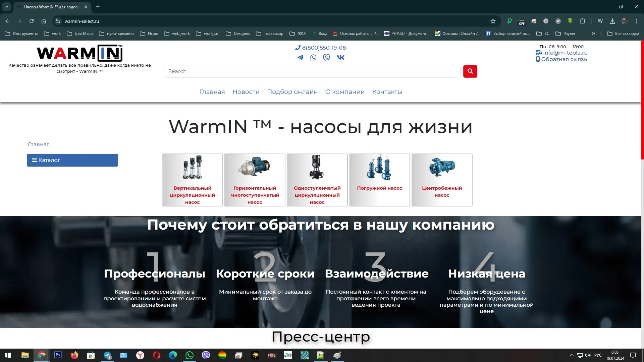Viewport: 644px width, 362px height.
Task: Open email link info@m-tepla.ru
Action: (561, 53)
